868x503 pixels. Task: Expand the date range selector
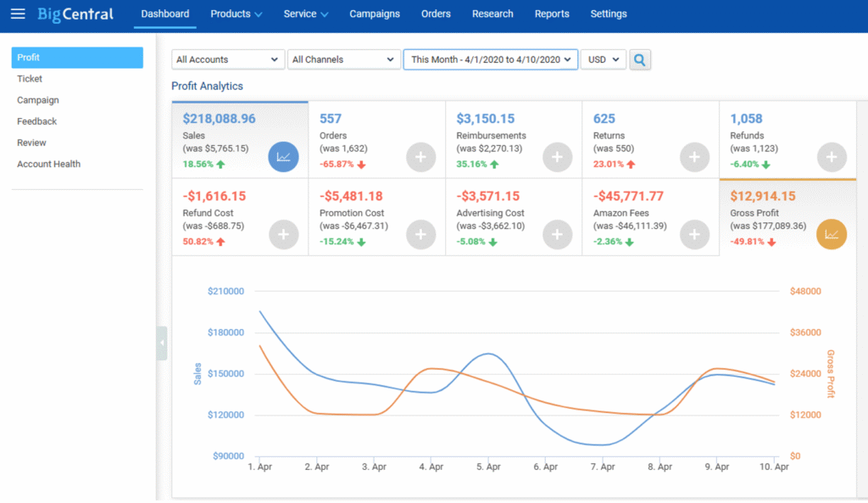pyautogui.click(x=491, y=59)
